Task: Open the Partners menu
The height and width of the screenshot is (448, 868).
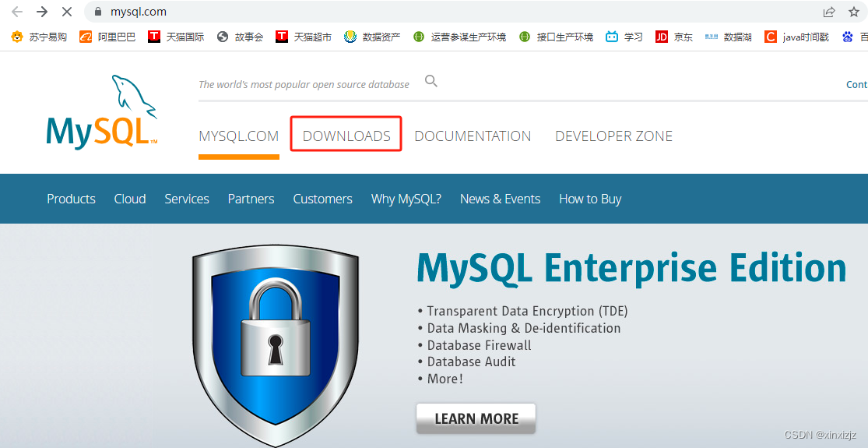Action: (x=251, y=199)
